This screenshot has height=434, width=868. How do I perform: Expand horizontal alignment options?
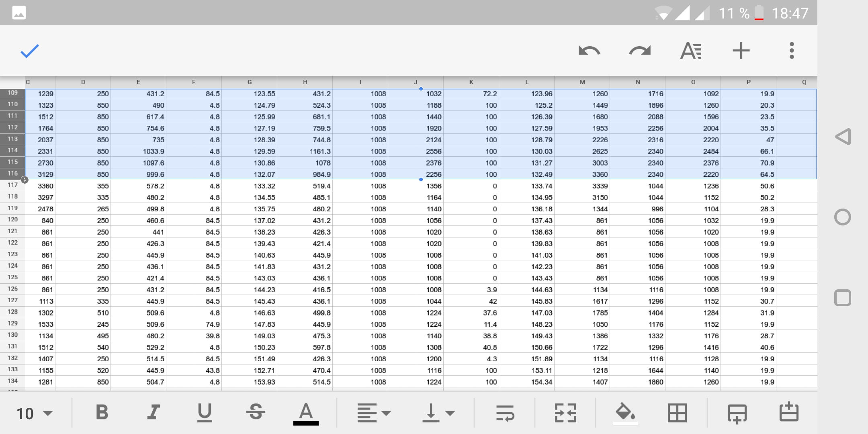374,413
